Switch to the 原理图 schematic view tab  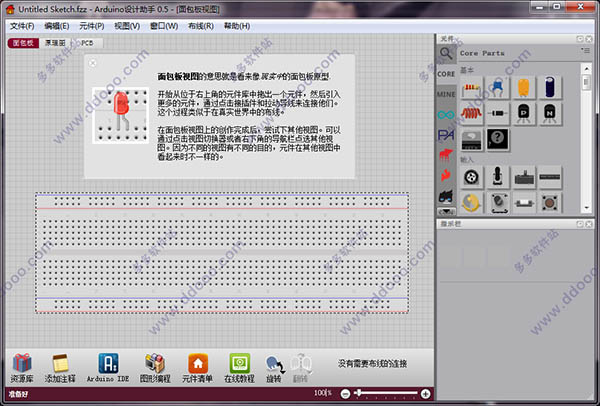(55, 43)
